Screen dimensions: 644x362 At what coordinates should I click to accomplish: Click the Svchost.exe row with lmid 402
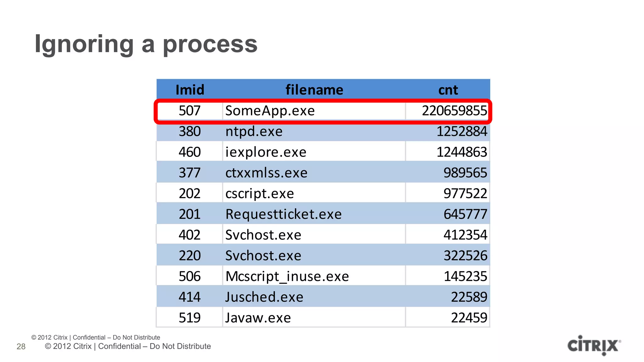tap(263, 235)
